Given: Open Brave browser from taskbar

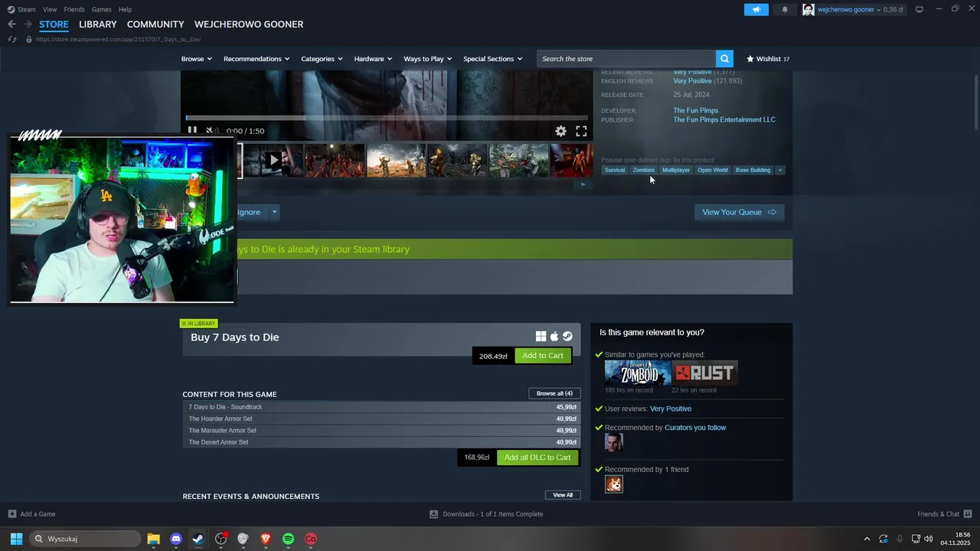Looking at the screenshot, I should pyautogui.click(x=266, y=539).
